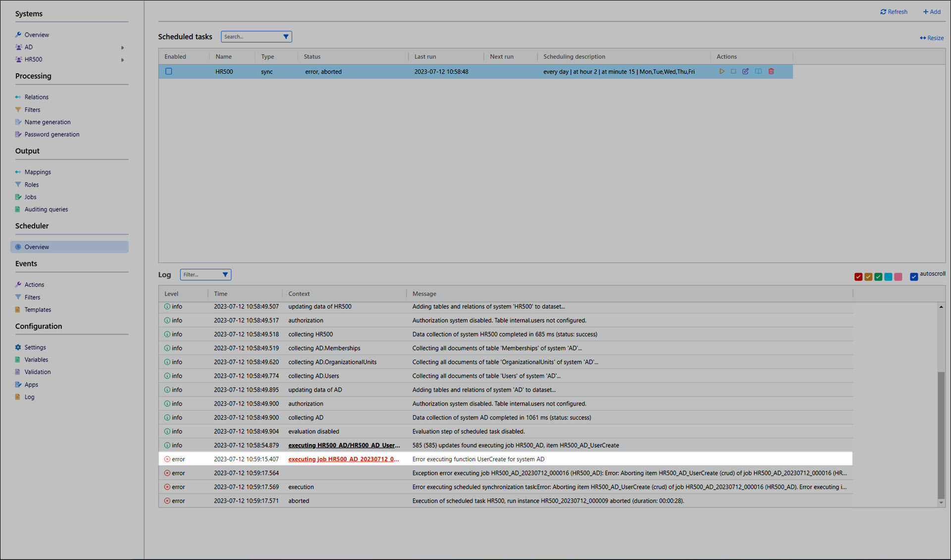
Task: Open the red executing job HR500_AD link
Action: tap(343, 459)
